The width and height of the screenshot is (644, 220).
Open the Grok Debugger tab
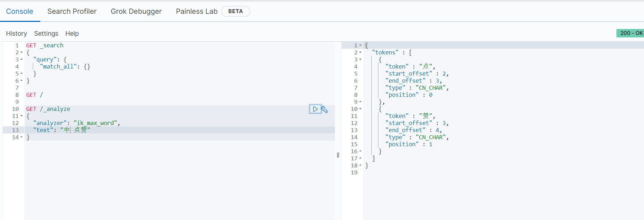tap(136, 11)
